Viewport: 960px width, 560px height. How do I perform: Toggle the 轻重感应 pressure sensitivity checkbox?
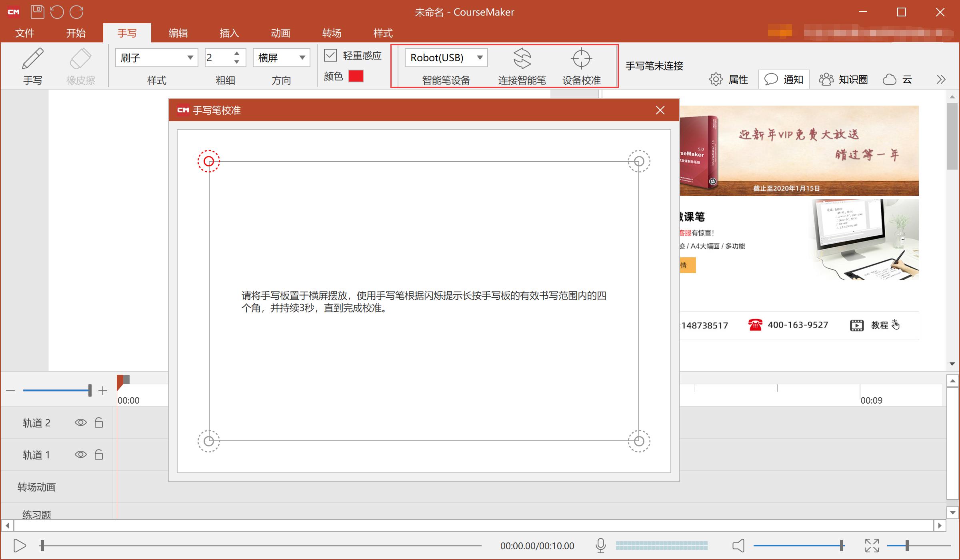pyautogui.click(x=330, y=55)
